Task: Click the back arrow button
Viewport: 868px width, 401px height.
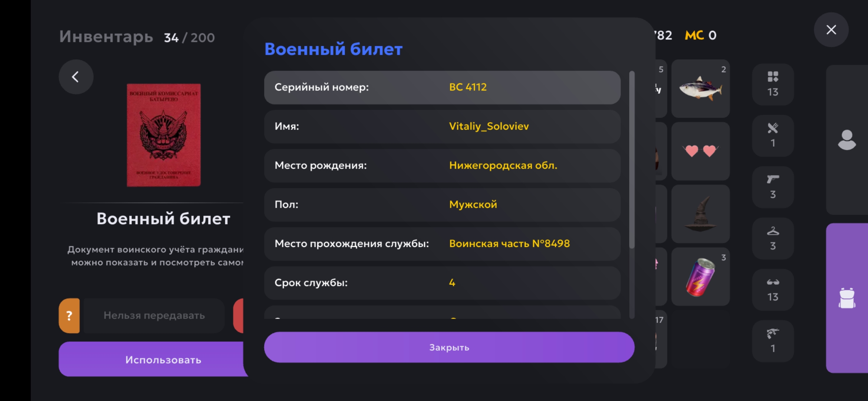Action: pyautogui.click(x=76, y=77)
